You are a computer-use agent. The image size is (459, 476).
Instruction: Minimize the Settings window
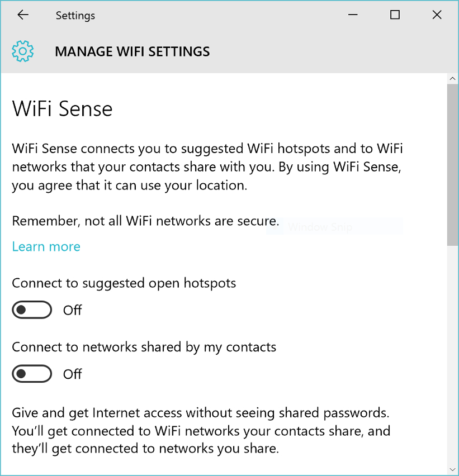point(353,15)
